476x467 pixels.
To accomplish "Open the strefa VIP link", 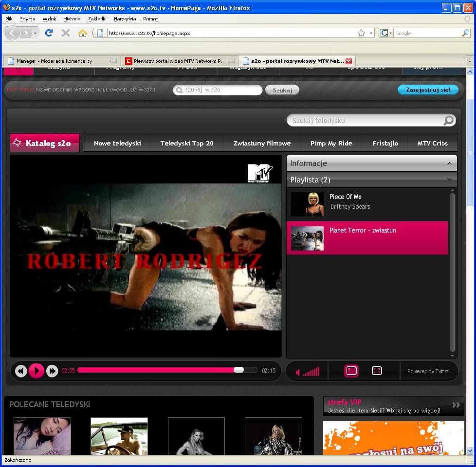I will coord(344,402).
